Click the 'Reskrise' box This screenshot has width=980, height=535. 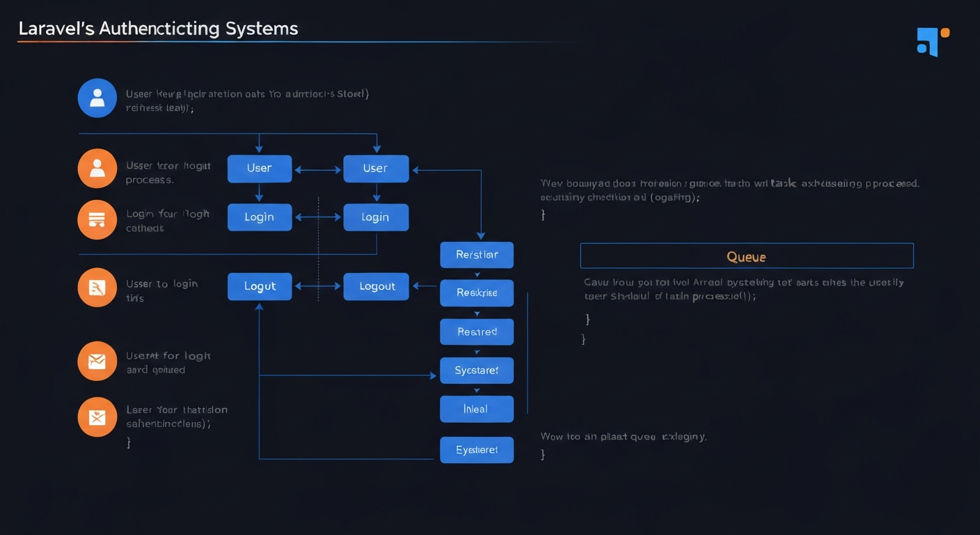[x=477, y=293]
